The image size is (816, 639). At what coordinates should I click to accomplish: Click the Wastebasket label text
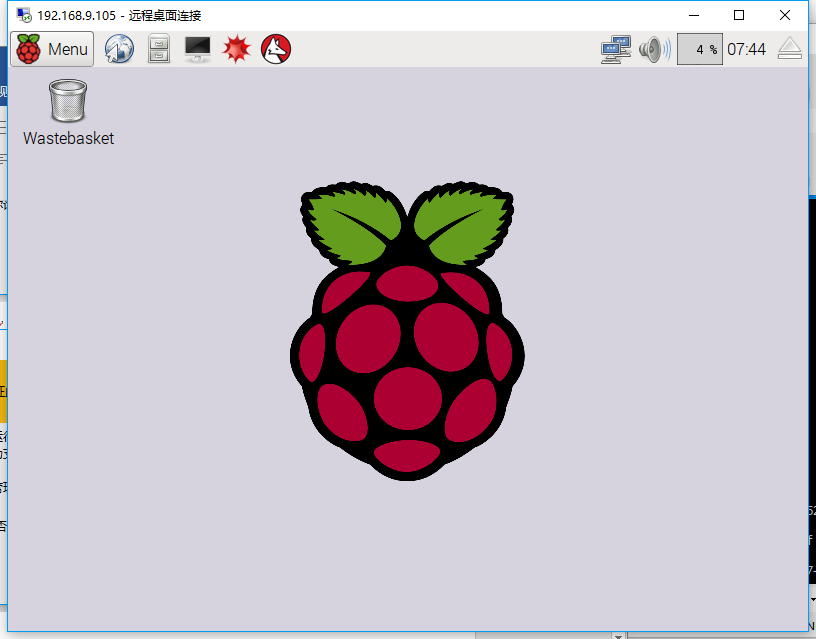coord(68,138)
